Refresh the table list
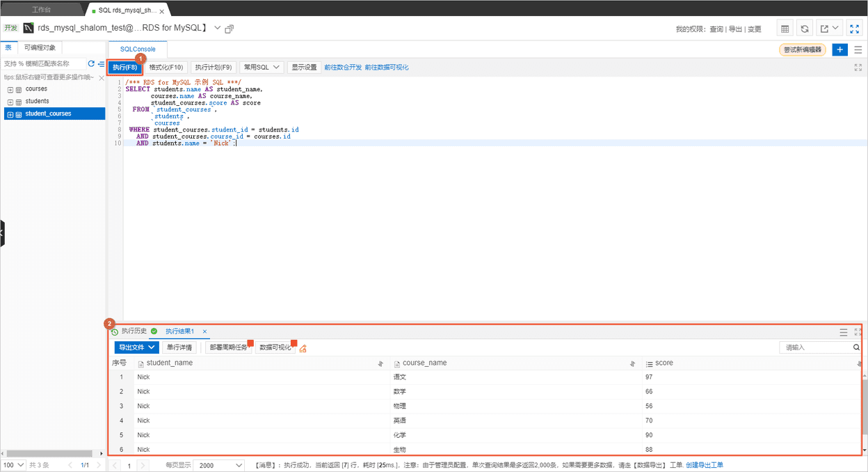Image resolution: width=868 pixels, height=472 pixels. pyautogui.click(x=91, y=63)
